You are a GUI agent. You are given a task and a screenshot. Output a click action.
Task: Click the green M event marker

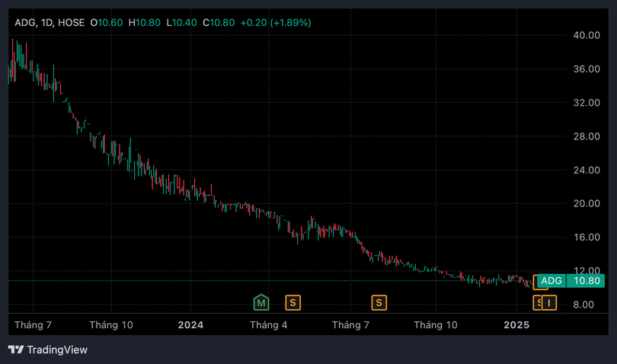[261, 302]
